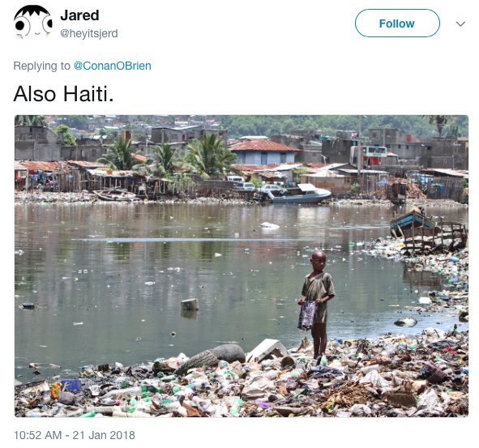The width and height of the screenshot is (479, 448).
Task: Click the 'Replying to' label
Action: pyautogui.click(x=42, y=66)
